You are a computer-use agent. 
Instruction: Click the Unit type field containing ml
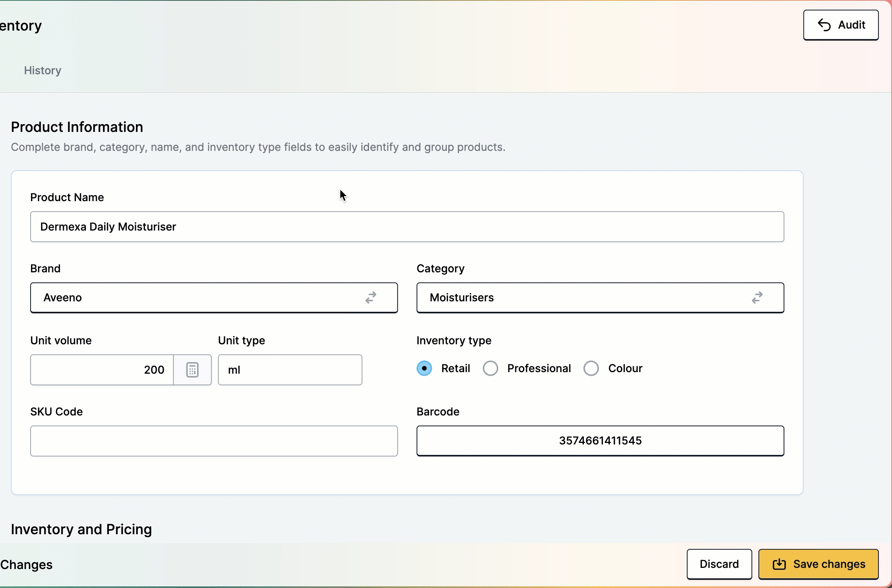290,370
